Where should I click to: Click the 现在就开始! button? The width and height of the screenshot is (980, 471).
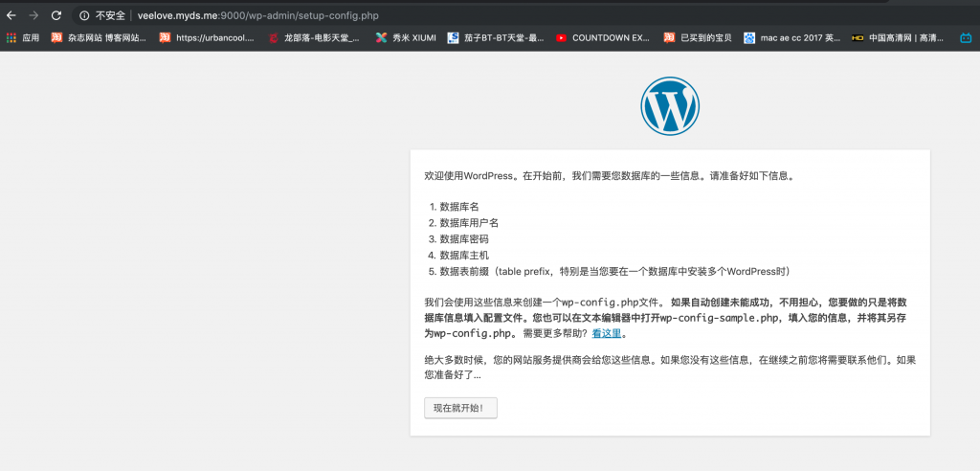pyautogui.click(x=460, y=408)
